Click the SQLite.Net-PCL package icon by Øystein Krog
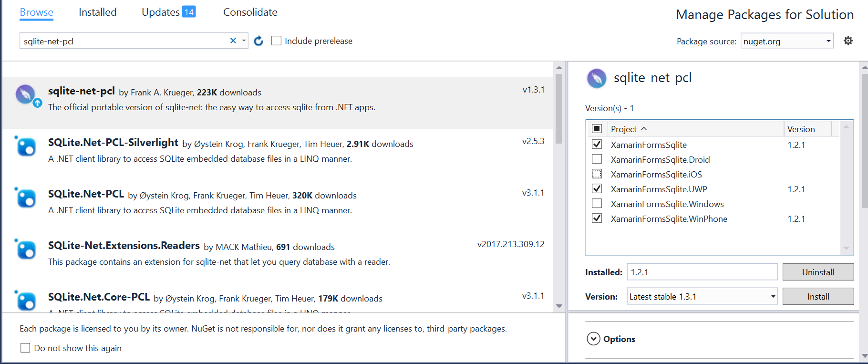This screenshot has width=868, height=364. (x=26, y=198)
